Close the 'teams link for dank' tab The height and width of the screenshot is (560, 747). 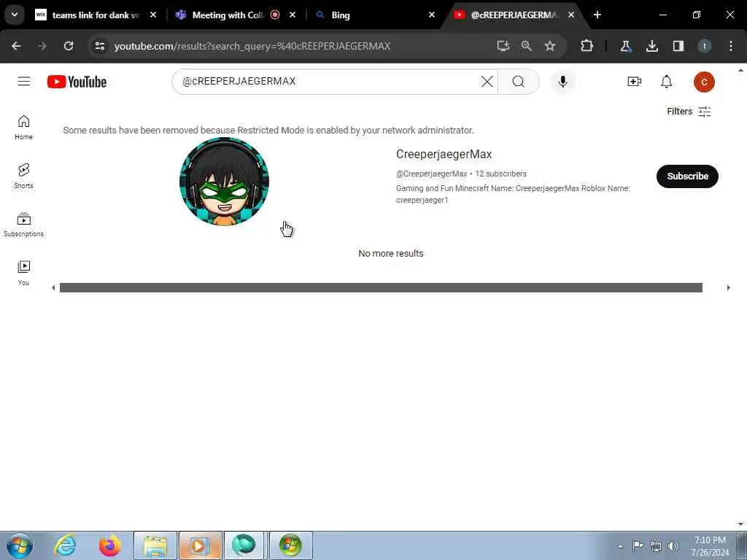click(x=153, y=15)
